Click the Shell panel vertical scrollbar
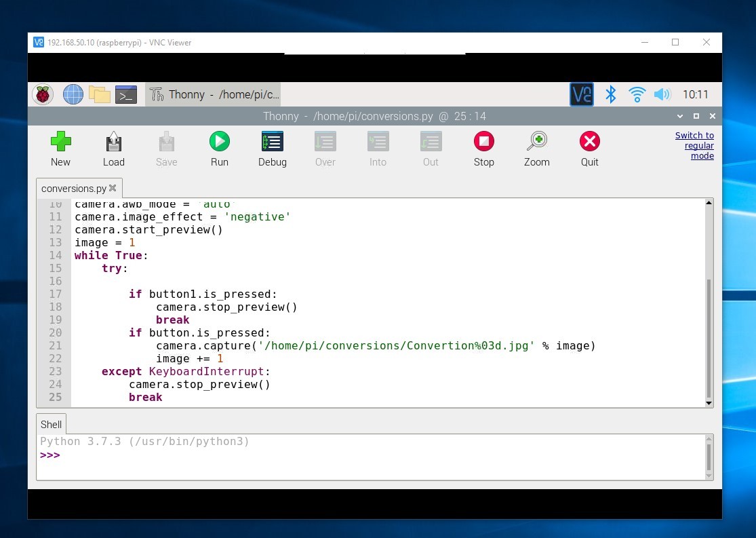 click(709, 457)
